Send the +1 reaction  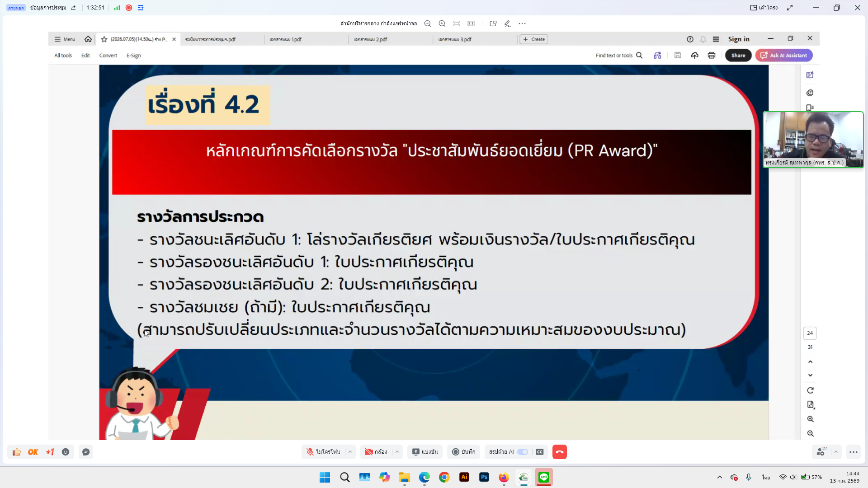pos(50,452)
